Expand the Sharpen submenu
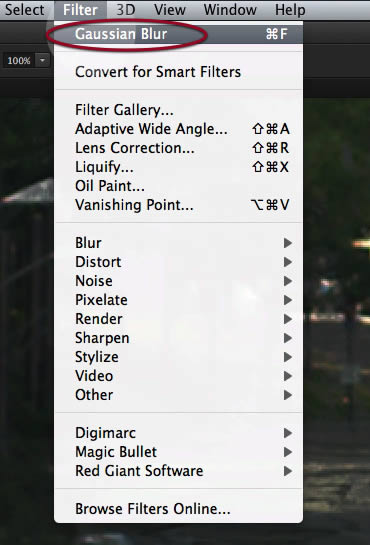 pos(179,338)
